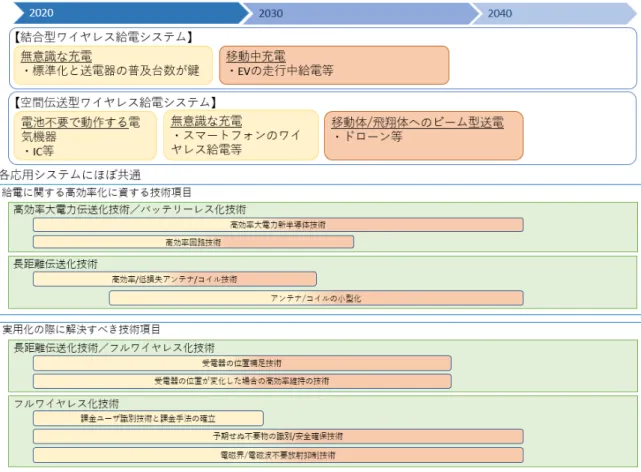The height and width of the screenshot is (472, 641).
Task: Select the ・標準化と送電器の普及台数が鍵 text
Action: (x=111, y=71)
